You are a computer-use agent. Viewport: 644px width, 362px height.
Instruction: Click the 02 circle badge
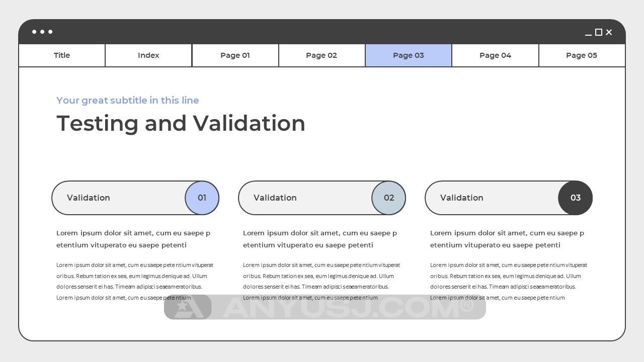tap(389, 198)
